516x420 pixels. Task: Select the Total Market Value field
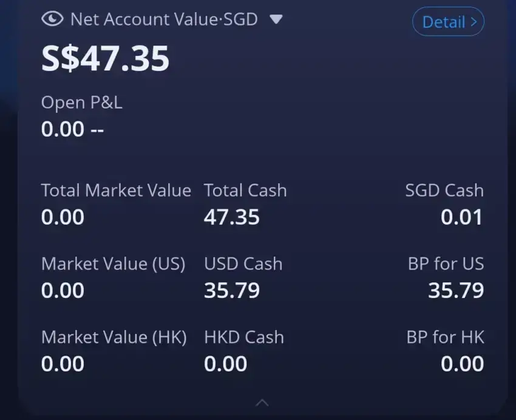coord(116,204)
